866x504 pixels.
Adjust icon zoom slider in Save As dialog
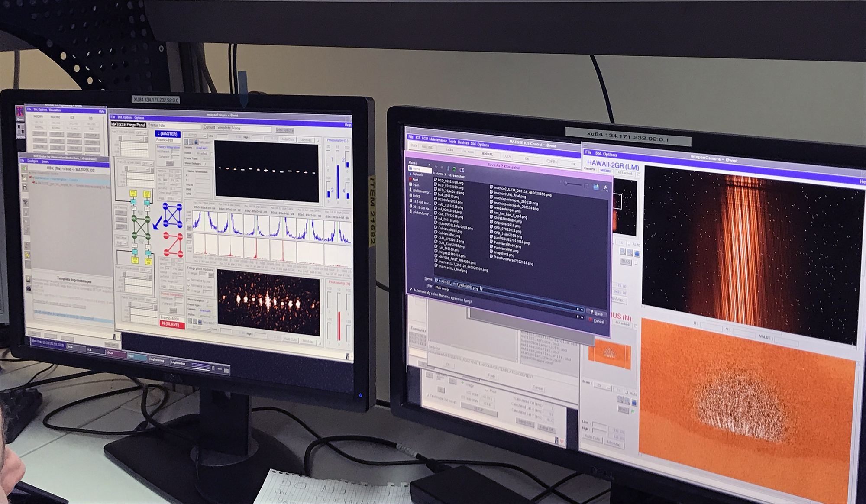[574, 184]
